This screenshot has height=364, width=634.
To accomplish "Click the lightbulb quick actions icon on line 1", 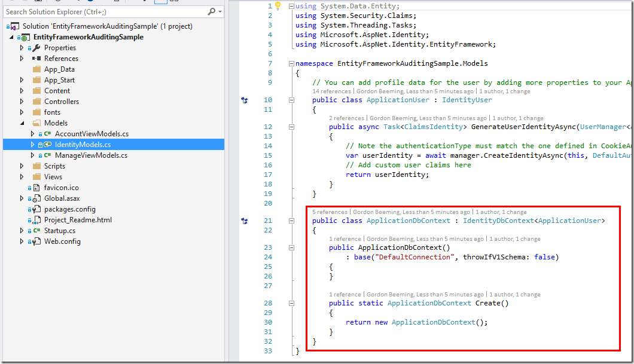I will point(278,5).
